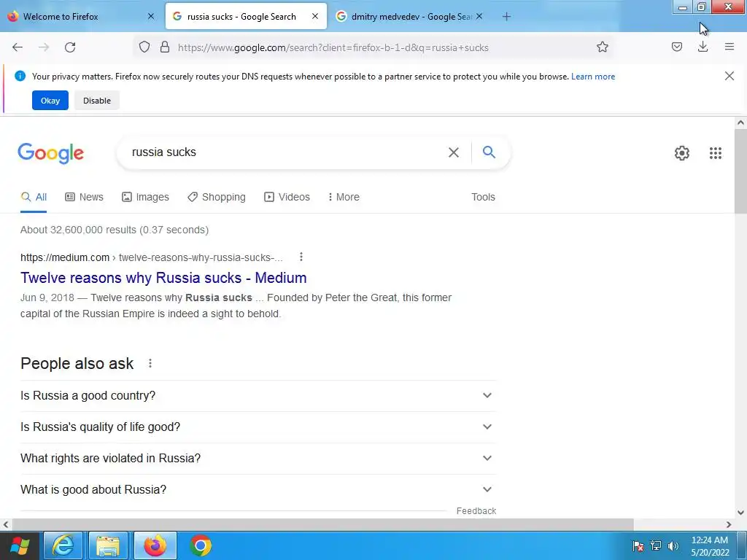Bookmark this page with the star icon
Screen dimensions: 747x560
point(602,47)
